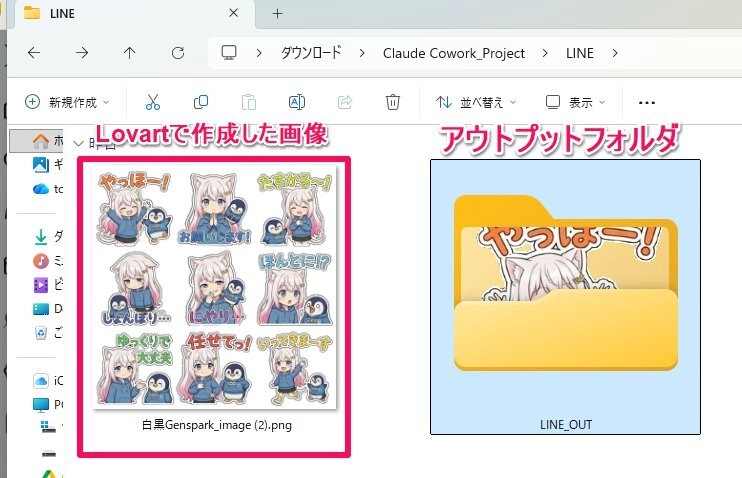The image size is (742, 478).
Task: Open the Music folder in sidebar
Action: click(x=47, y=260)
